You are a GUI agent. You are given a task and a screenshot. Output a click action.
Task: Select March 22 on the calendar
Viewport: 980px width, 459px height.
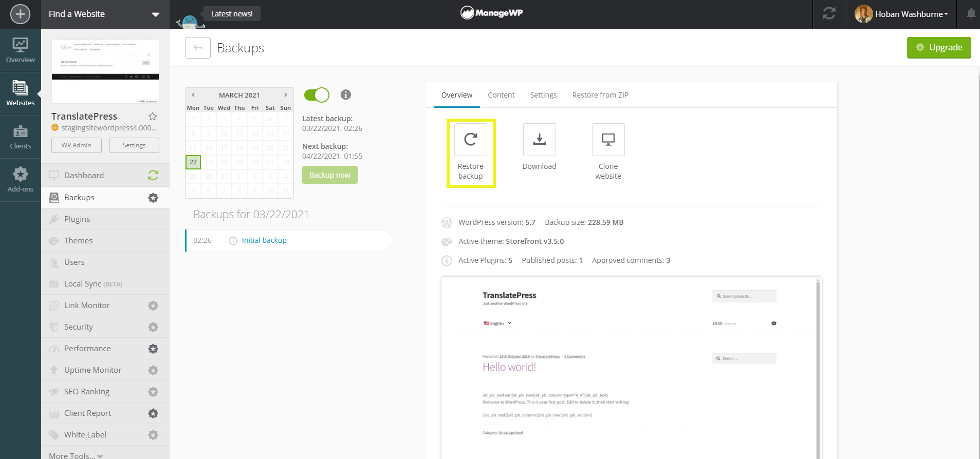pos(193,162)
